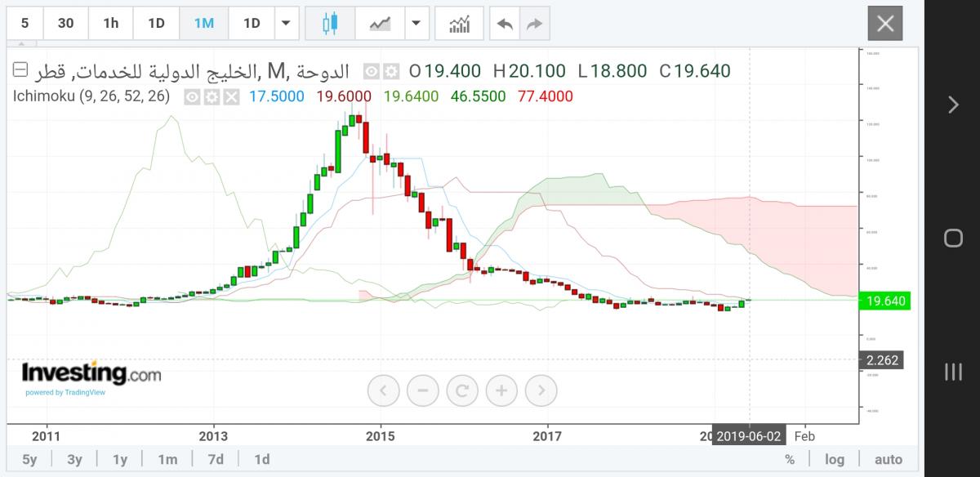Open interval dropdown arrow beside 1D
The height and width of the screenshot is (477, 980).
(x=285, y=23)
